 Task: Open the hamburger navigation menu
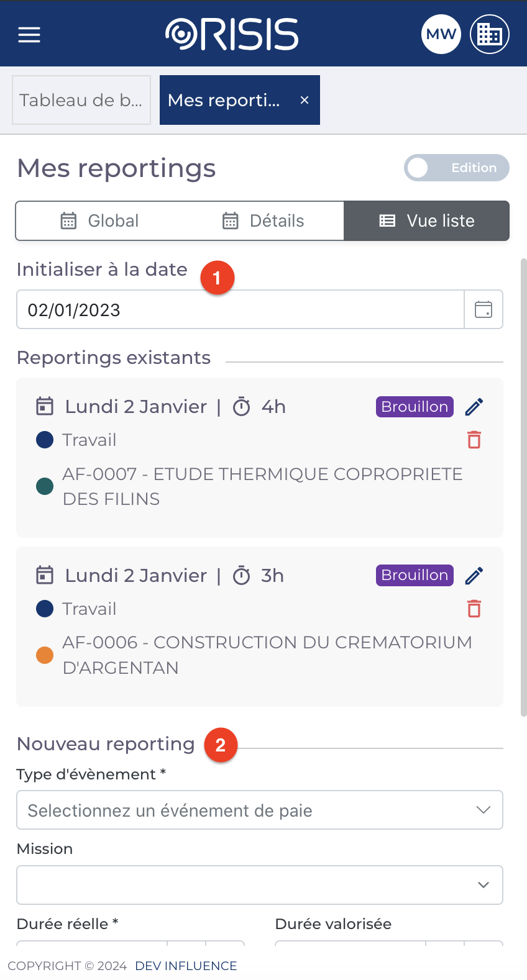coord(29,34)
